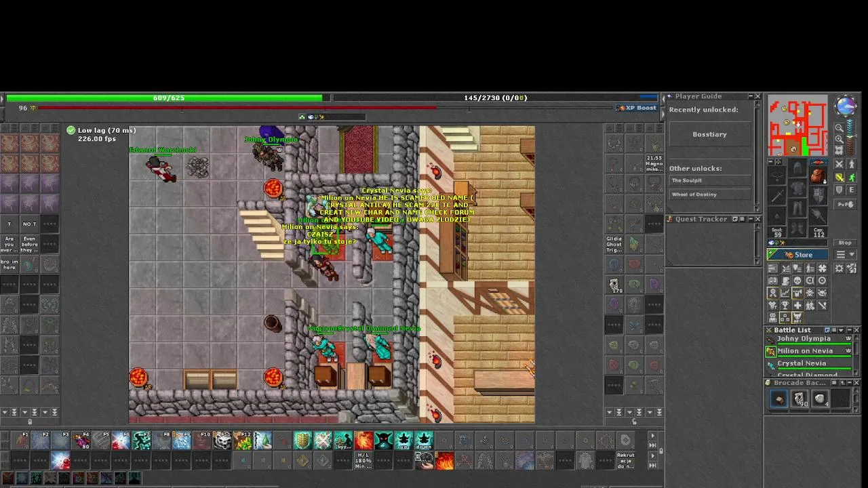Viewport: 868px width, 488px height.
Task: Open the Store button
Action: click(x=797, y=255)
